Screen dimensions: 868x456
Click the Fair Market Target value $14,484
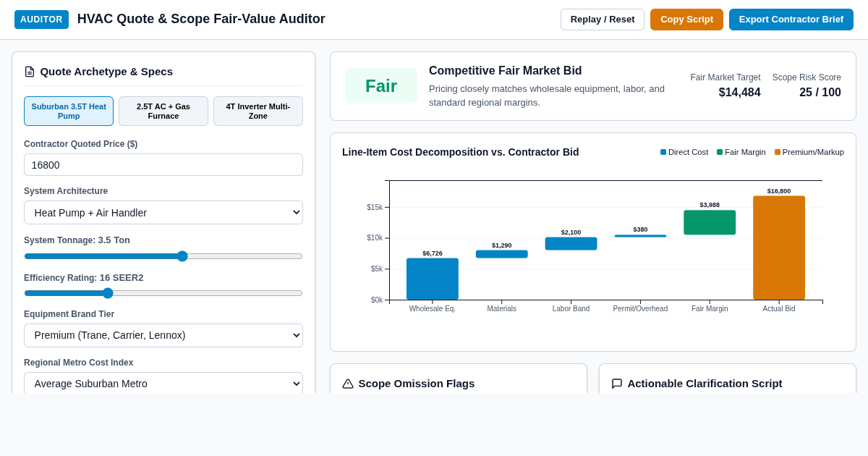[739, 93]
